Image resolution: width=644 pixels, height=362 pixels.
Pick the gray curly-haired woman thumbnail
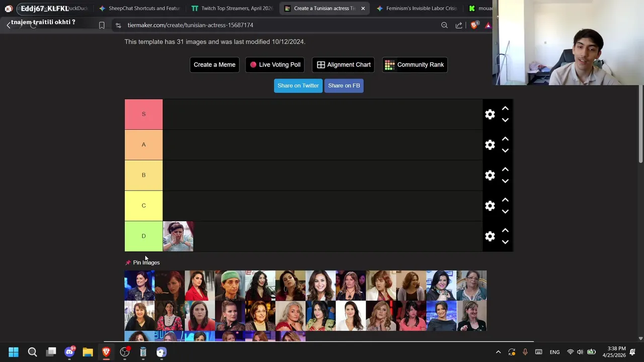point(290,316)
